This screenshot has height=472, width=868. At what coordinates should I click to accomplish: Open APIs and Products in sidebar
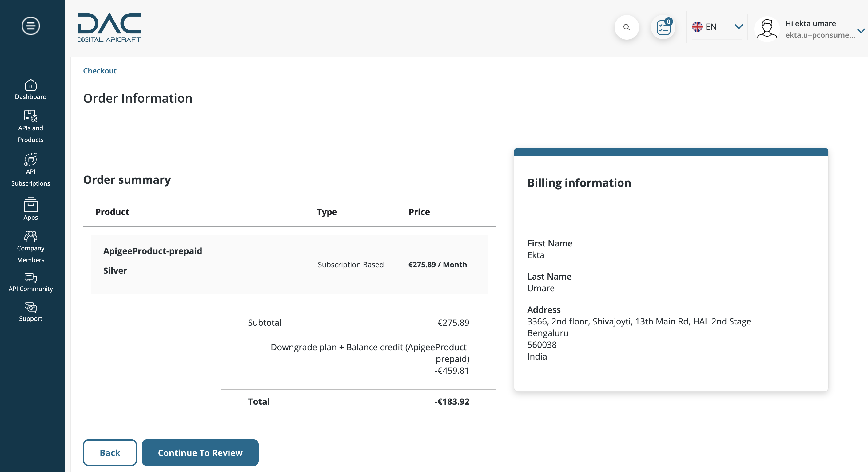tap(31, 126)
